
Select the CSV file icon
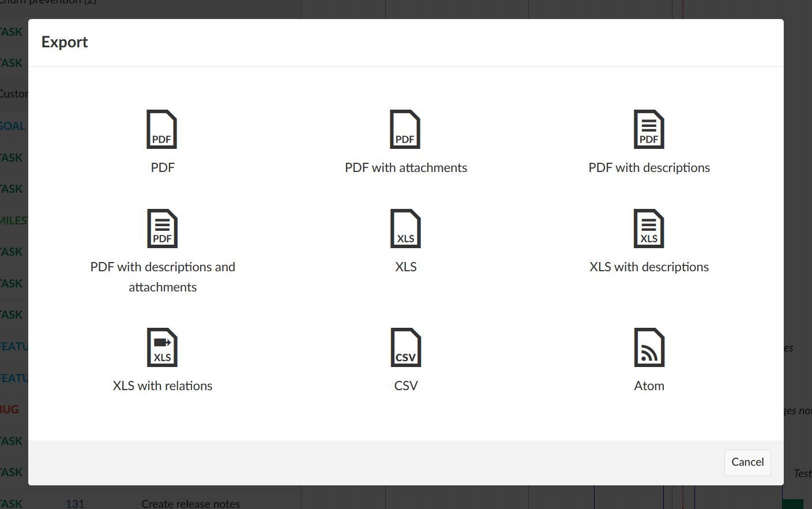click(x=405, y=347)
